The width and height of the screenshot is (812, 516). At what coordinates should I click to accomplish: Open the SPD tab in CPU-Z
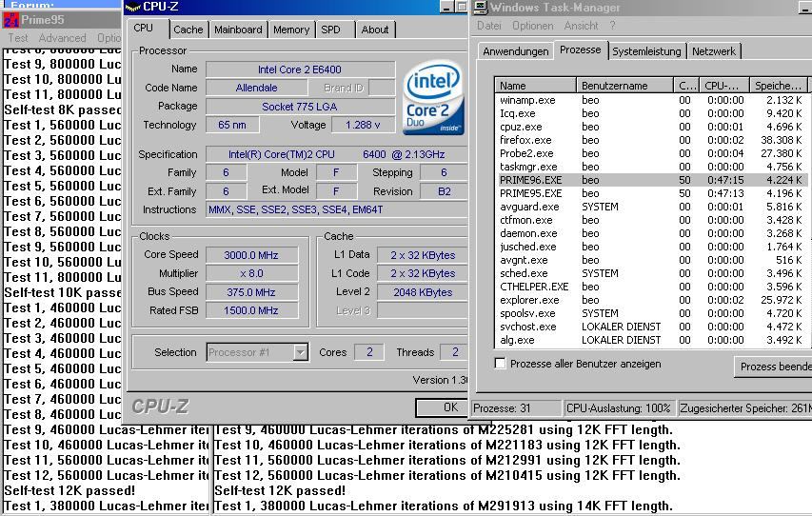point(330,30)
